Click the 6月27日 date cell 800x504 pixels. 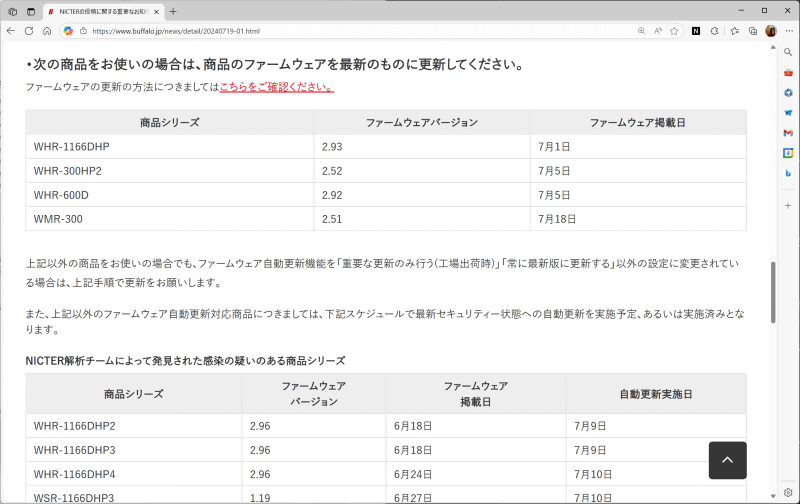pyautogui.click(x=476, y=494)
